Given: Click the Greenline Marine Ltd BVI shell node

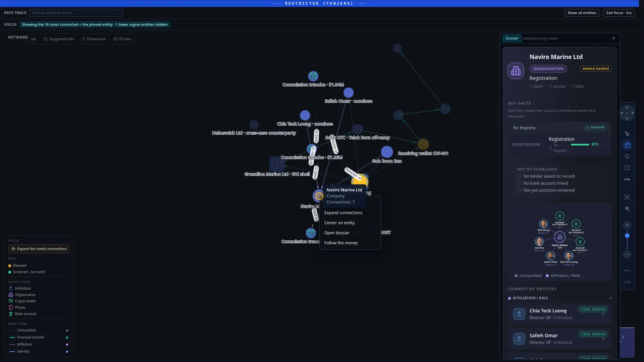Looking at the screenshot, I should click(277, 164).
